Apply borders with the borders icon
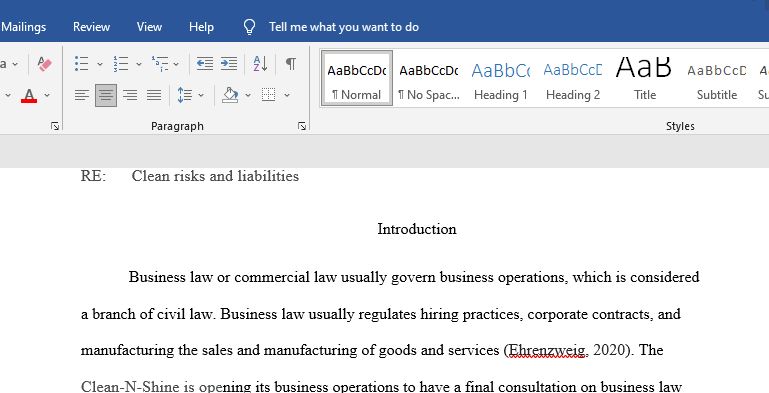Screen dimensions: 769x393 (x=268, y=95)
